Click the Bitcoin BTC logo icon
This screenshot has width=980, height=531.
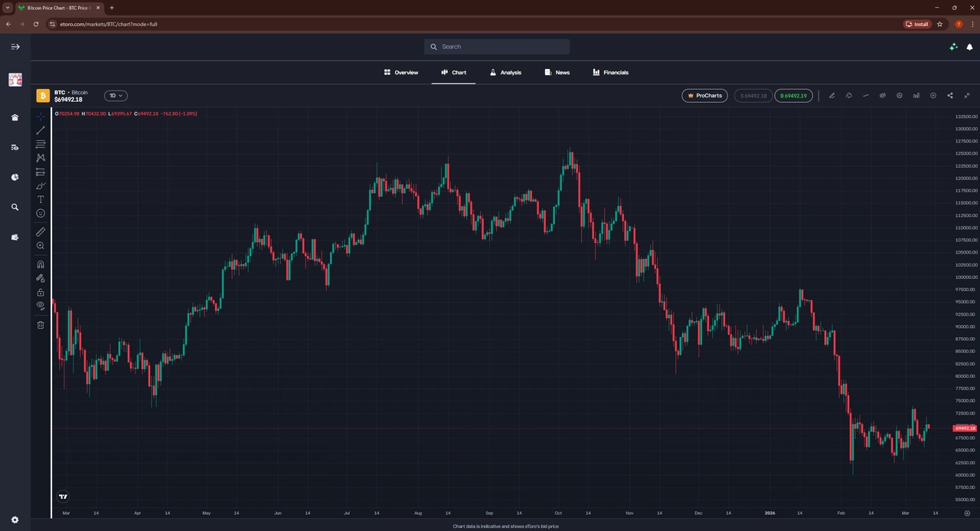pyautogui.click(x=43, y=96)
